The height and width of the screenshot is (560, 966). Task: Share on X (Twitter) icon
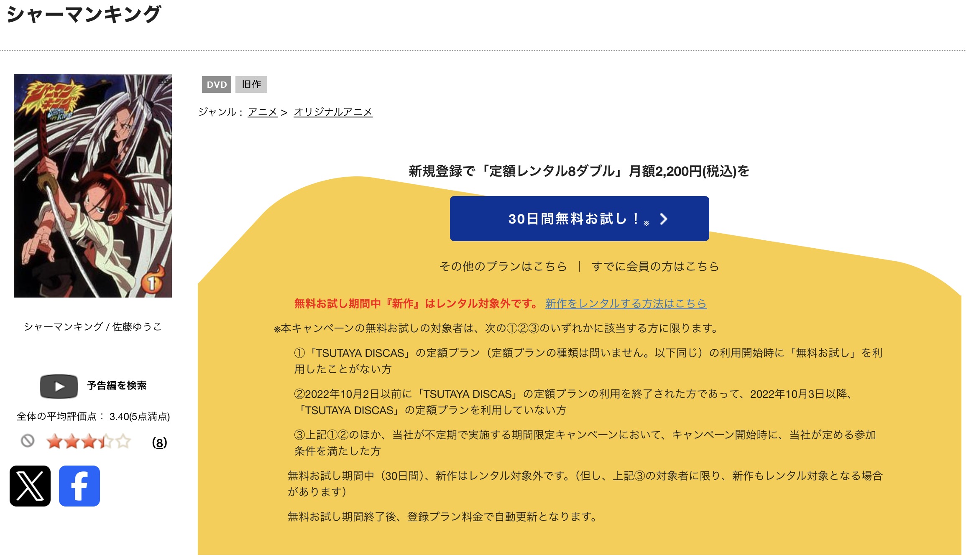[x=30, y=486]
